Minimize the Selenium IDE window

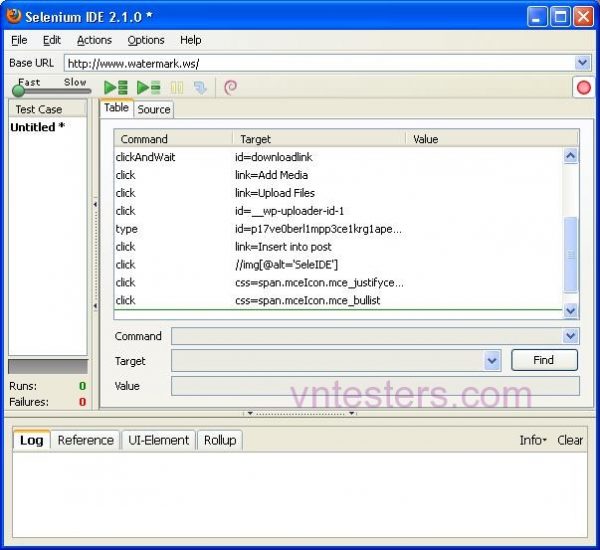point(536,17)
